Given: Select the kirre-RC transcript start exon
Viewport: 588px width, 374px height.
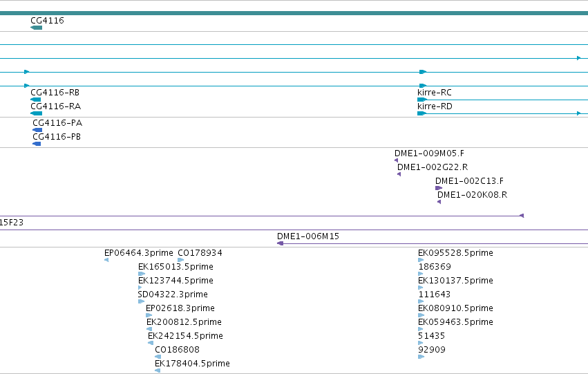Looking at the screenshot, I should (422, 100).
